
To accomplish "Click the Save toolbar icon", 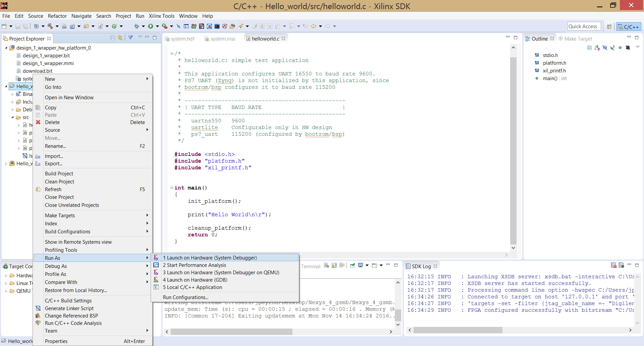I will tap(18, 26).
